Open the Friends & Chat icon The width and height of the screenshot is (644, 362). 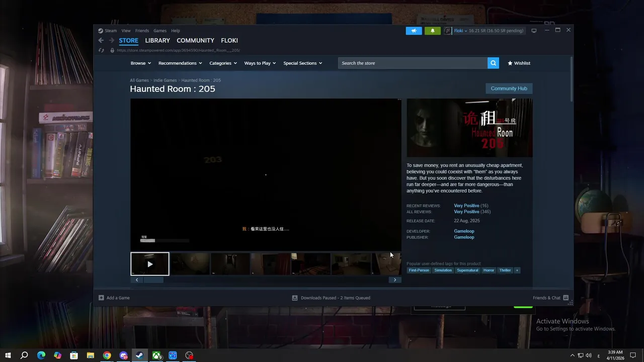point(566,298)
